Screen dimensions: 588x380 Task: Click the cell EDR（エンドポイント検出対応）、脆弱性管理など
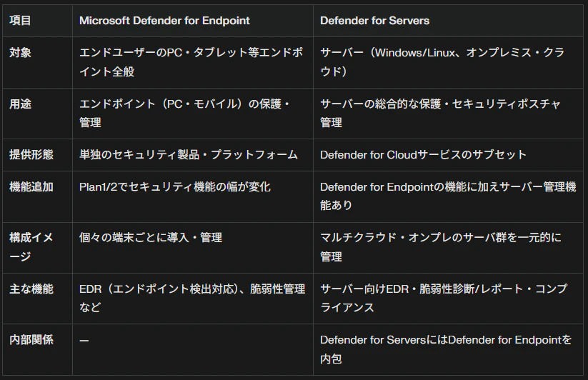point(193,299)
